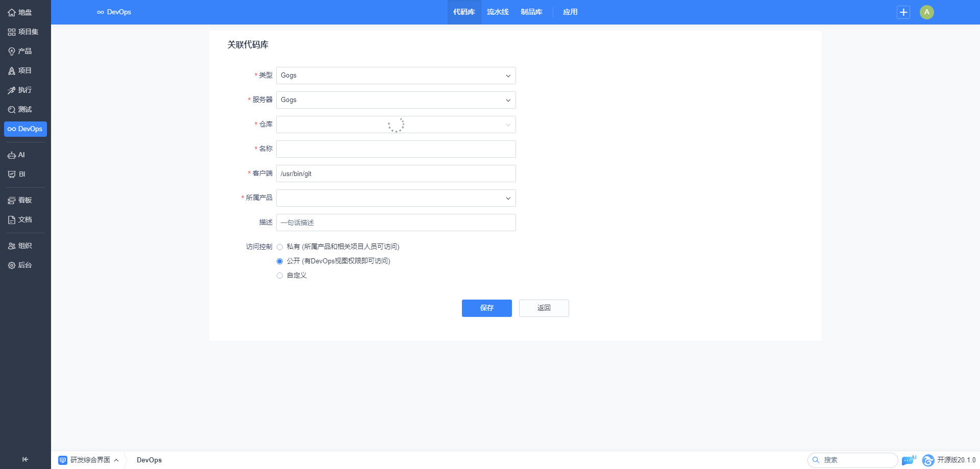This screenshot has width=980, height=469.
Task: Switch to the 代码库 tab
Action: click(x=464, y=12)
